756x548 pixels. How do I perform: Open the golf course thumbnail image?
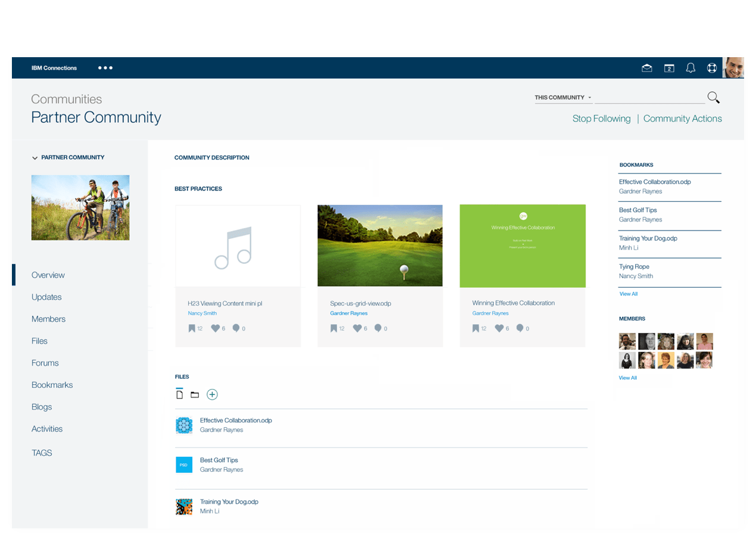380,245
